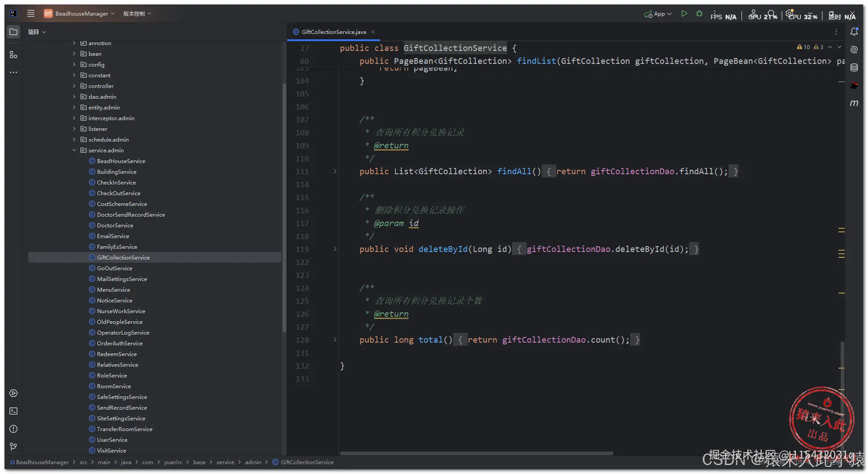Select the listener package
This screenshot has height=474, width=868.
coord(97,129)
